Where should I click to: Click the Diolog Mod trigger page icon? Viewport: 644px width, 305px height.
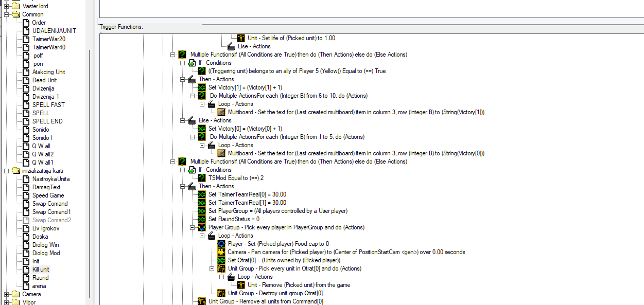26,253
